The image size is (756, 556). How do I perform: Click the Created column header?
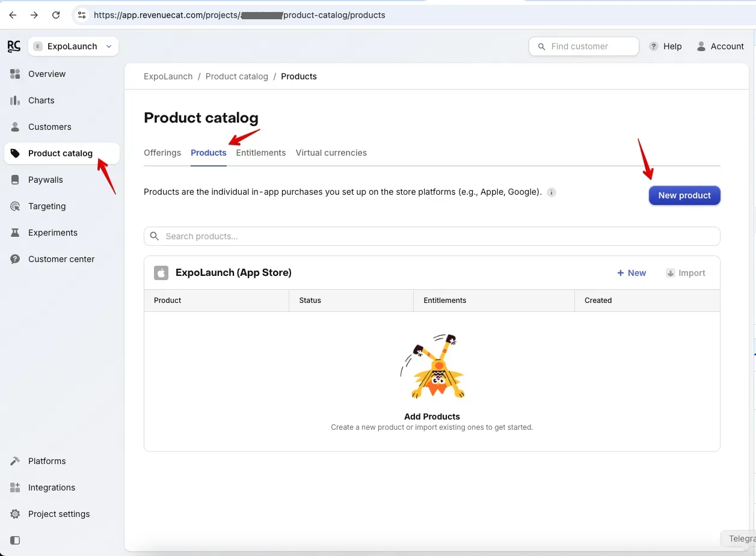click(598, 301)
